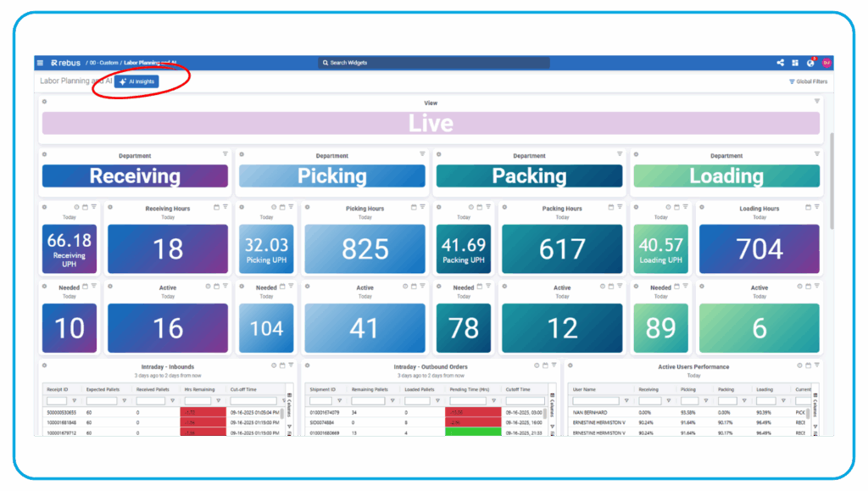
Task: Open the hamburger menu beside Rebus logo
Action: tap(40, 63)
